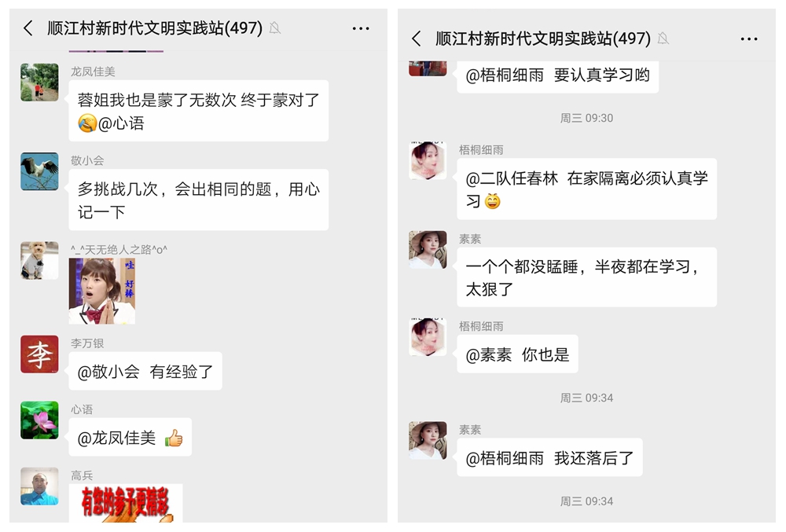
Task: Tap the muted bell icon in right header
Action: click(663, 39)
